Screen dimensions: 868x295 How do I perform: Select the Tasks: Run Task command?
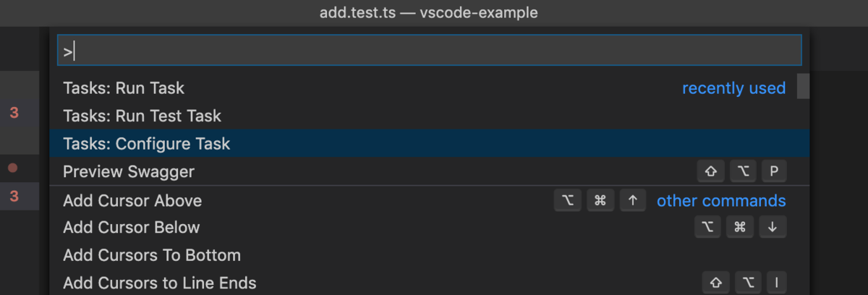124,88
